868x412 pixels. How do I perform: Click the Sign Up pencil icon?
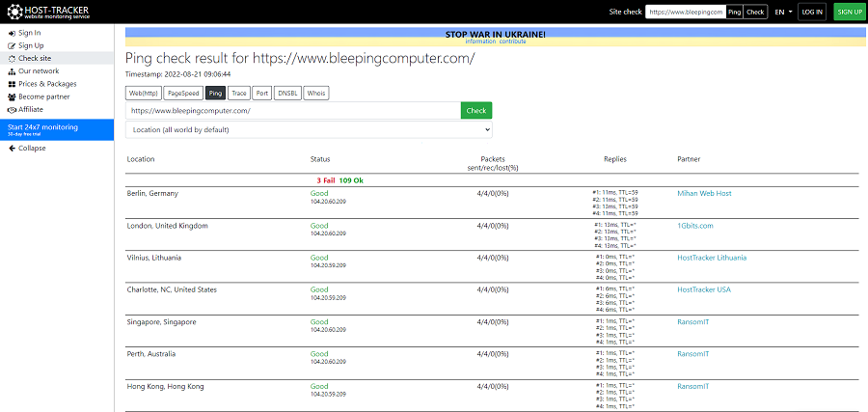pyautogui.click(x=13, y=46)
